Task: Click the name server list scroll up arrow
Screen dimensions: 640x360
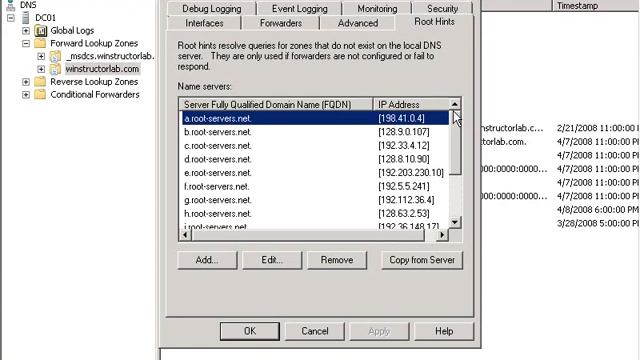Action: (455, 104)
